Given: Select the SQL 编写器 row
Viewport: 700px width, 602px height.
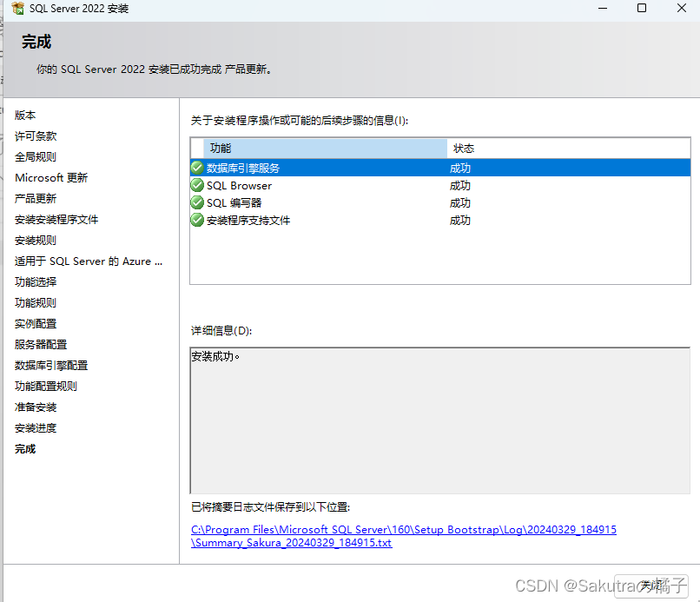Looking at the screenshot, I should point(440,202).
